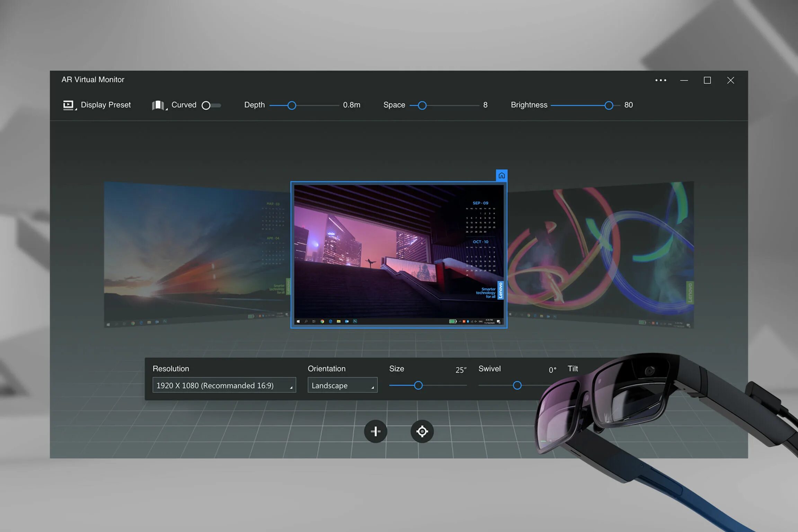The width and height of the screenshot is (798, 532).
Task: Open the three-dot more options menu
Action: [x=660, y=80]
